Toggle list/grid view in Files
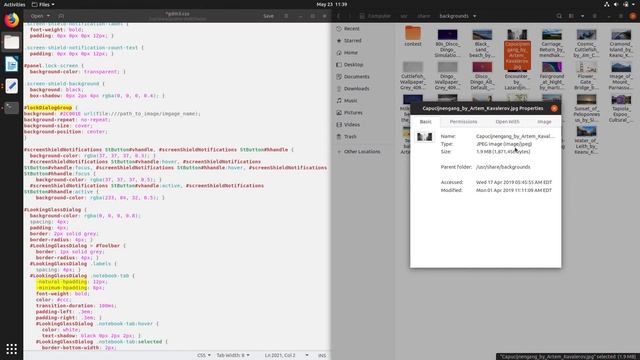Screen dimensions: 640x360 (571, 16)
